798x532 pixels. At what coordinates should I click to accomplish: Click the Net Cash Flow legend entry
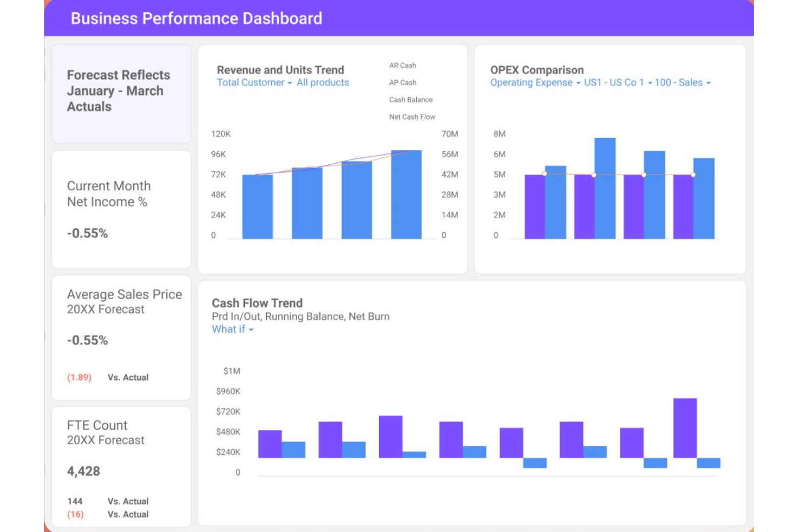[412, 117]
